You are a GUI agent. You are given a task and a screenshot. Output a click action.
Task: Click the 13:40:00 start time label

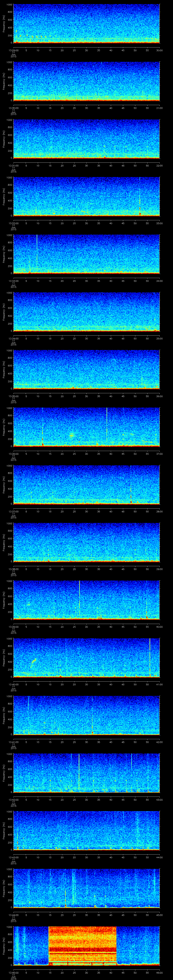coord(13,684)
